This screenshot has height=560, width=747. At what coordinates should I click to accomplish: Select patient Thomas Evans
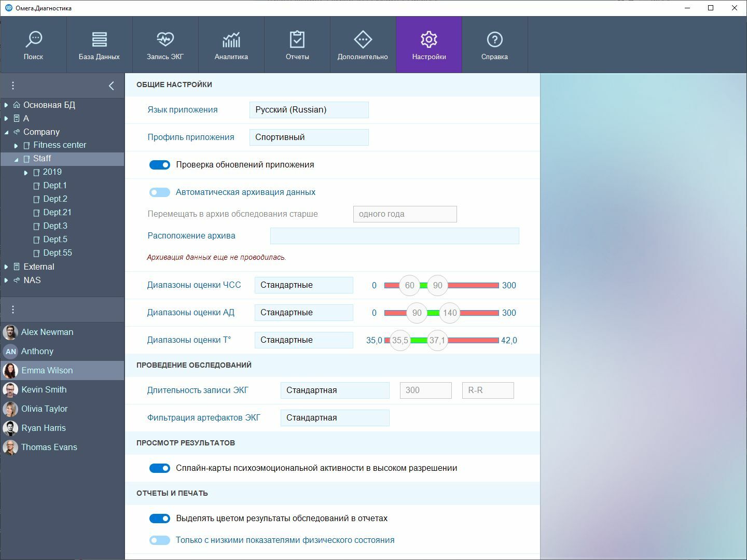pos(62,447)
